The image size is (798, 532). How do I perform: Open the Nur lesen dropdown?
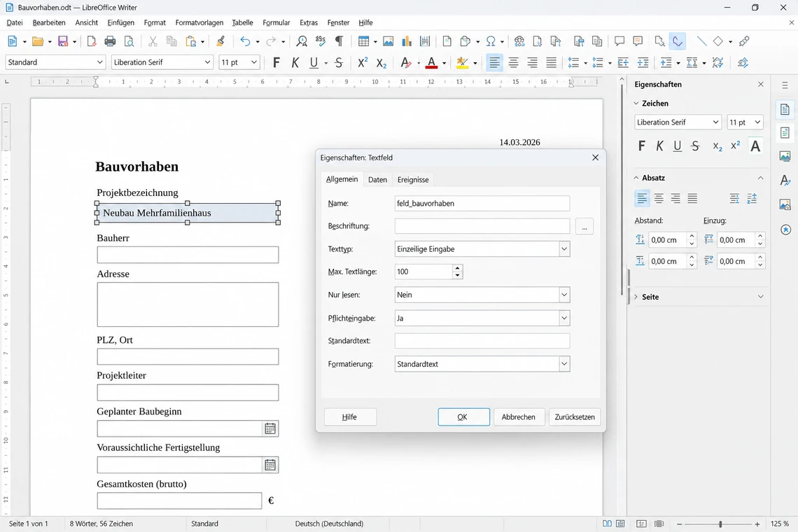pos(564,295)
